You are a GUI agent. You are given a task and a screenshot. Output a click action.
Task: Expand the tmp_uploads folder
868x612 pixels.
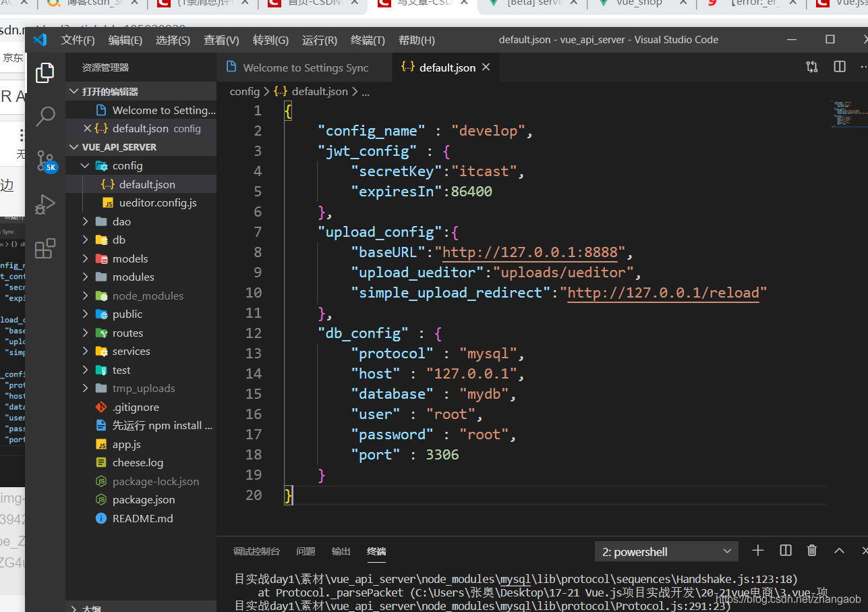coord(141,388)
